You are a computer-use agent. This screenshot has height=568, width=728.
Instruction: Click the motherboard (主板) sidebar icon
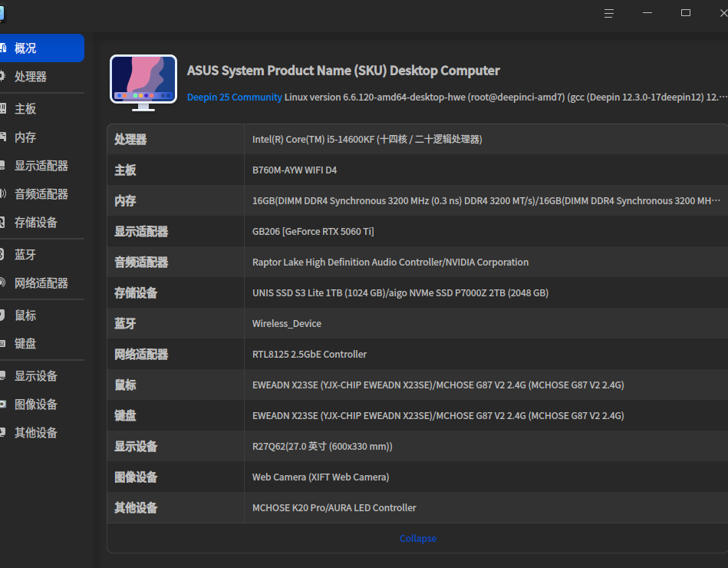[2, 109]
